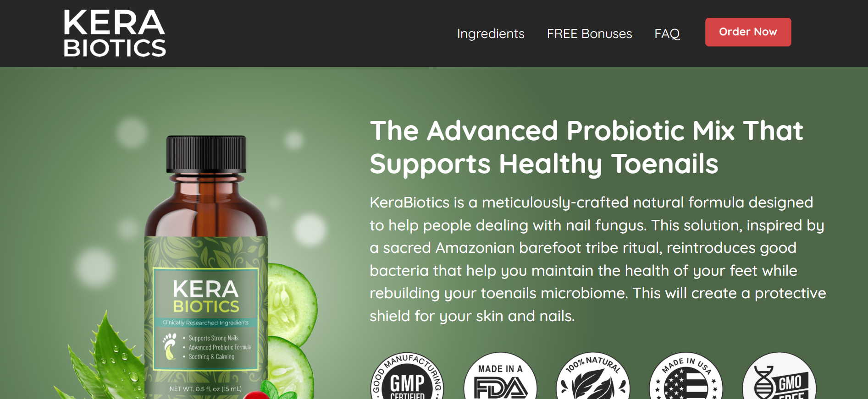
Task: Click Clinically Researched Ingredients label strip
Action: (x=205, y=322)
